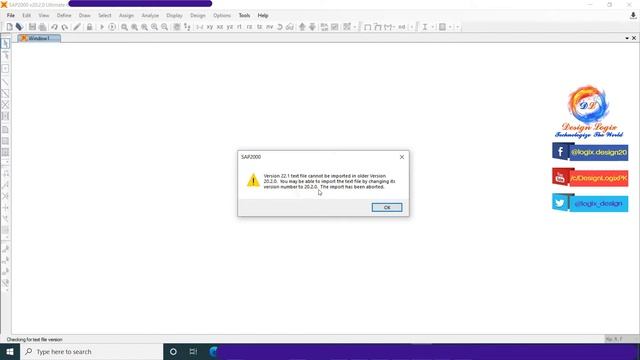Set view to yz plane

click(x=230, y=27)
